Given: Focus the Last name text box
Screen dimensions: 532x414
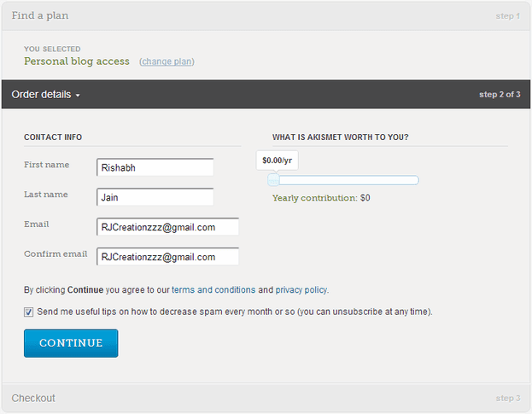Looking at the screenshot, I should 155,197.
